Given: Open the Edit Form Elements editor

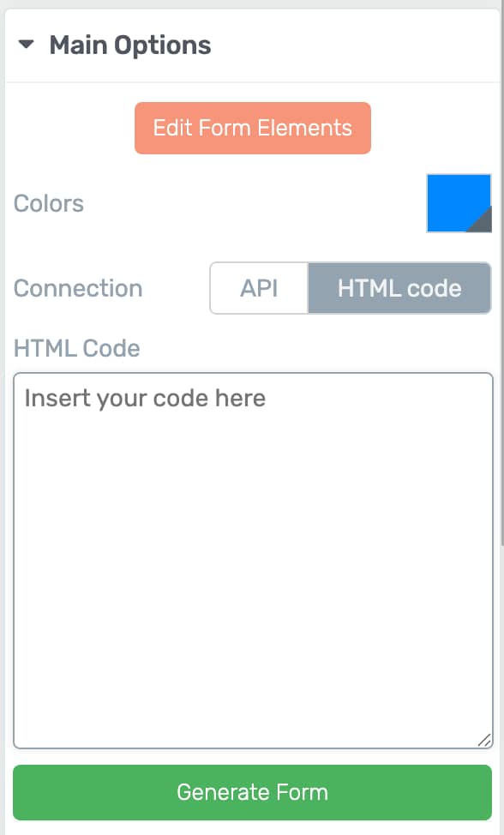Looking at the screenshot, I should tap(253, 129).
